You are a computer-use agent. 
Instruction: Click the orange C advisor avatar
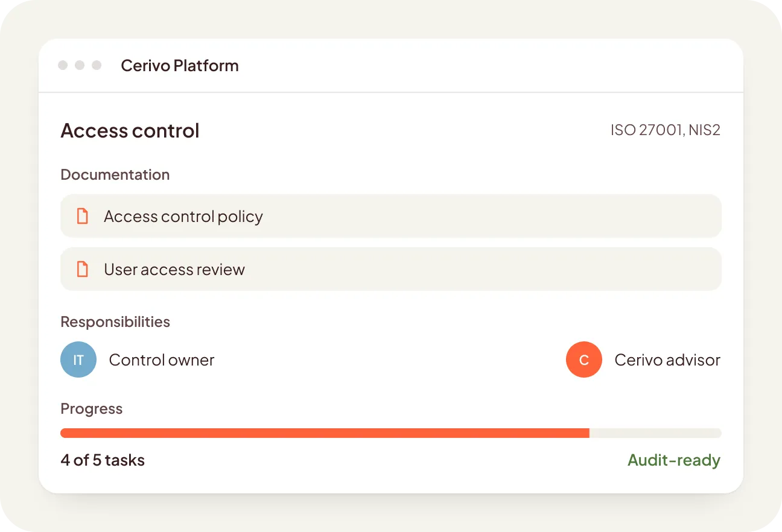[x=584, y=360]
